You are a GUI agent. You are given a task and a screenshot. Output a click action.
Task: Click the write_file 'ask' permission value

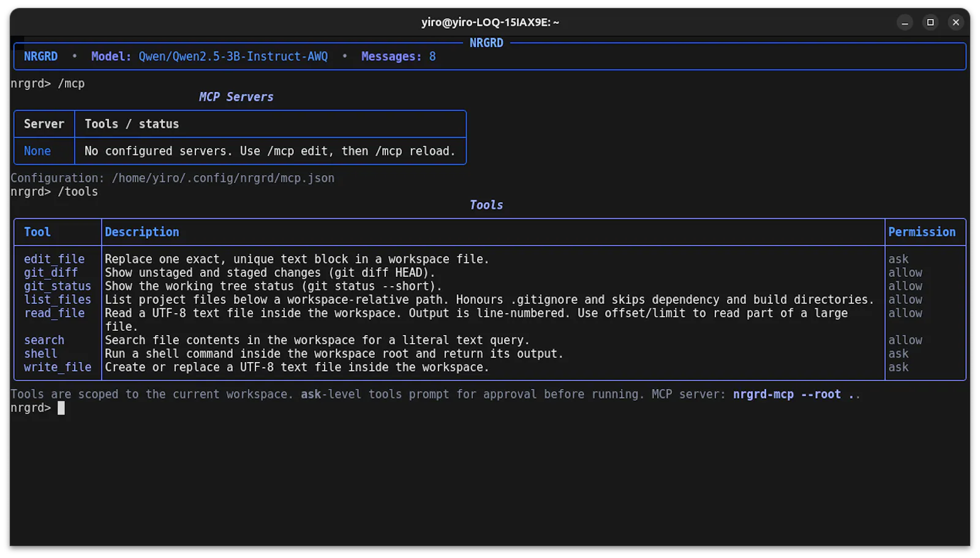[x=899, y=367]
